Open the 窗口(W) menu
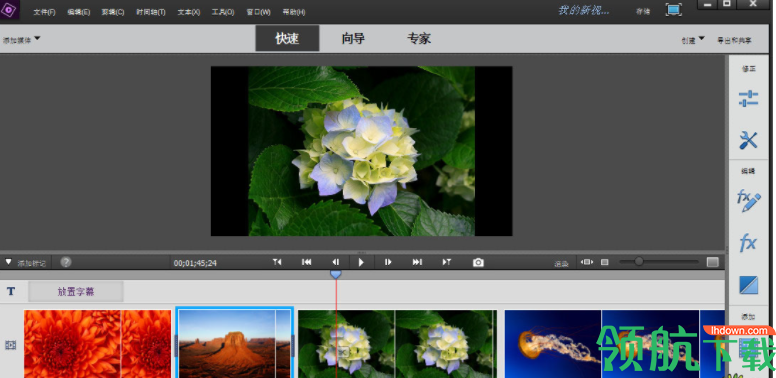Image resolution: width=776 pixels, height=378 pixels. pyautogui.click(x=258, y=12)
